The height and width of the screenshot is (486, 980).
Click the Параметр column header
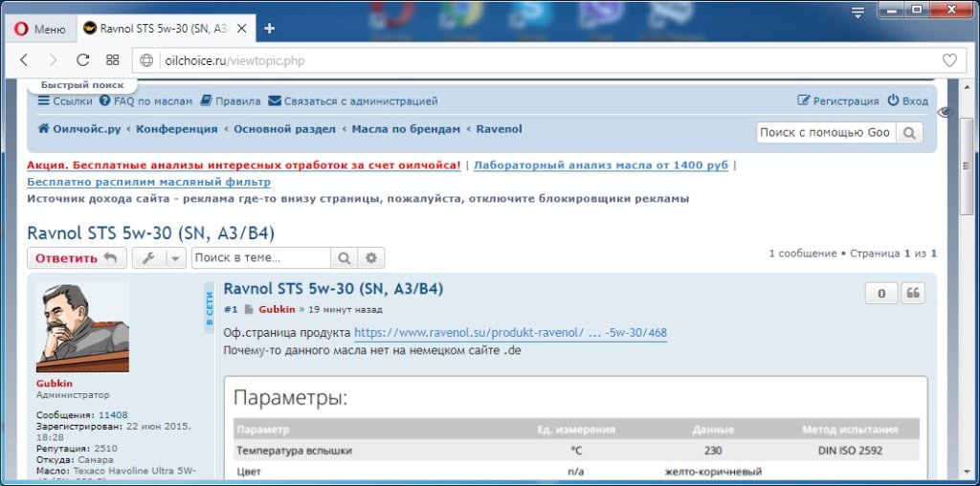tap(263, 430)
